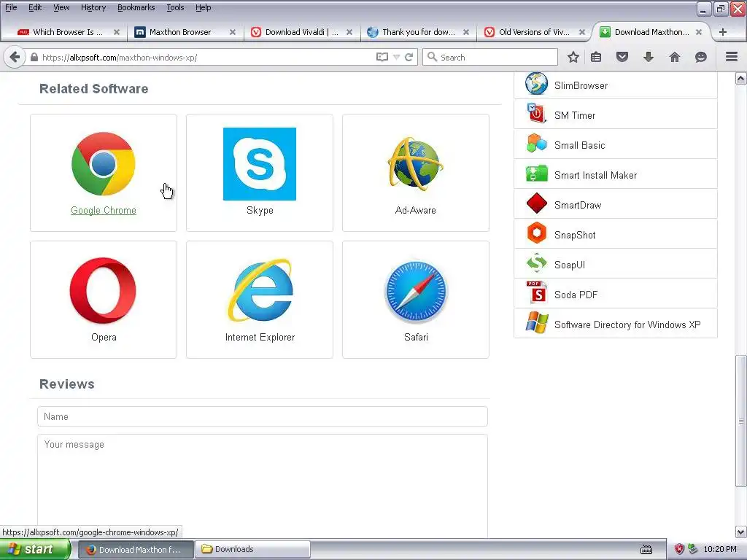
Task: Switch to the Download Vivaldi tab
Action: click(301, 32)
